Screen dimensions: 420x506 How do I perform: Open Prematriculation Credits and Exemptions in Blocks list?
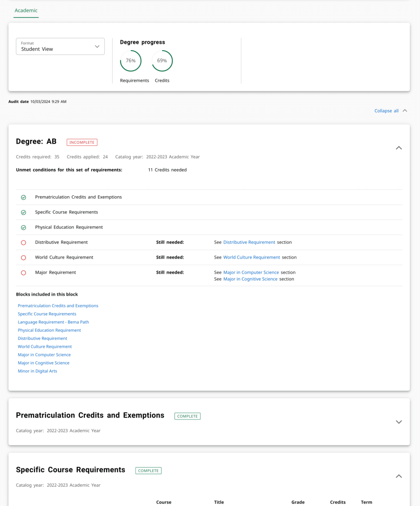tap(58, 306)
